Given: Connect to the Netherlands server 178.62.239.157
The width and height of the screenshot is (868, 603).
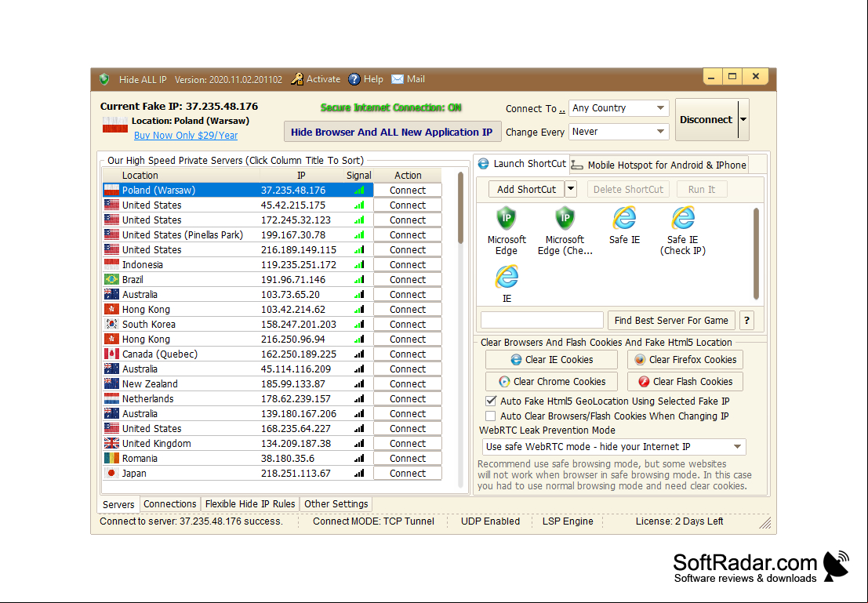Looking at the screenshot, I should click(408, 398).
